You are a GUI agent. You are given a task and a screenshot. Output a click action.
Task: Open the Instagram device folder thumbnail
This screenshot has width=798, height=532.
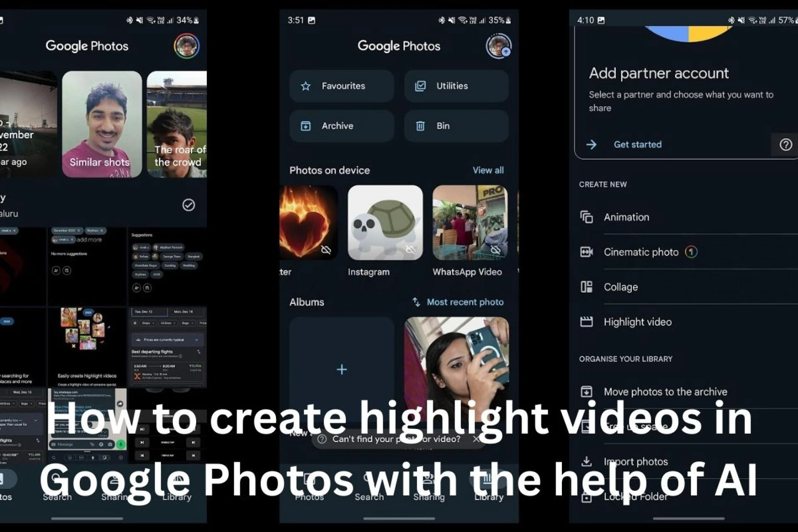(385, 223)
